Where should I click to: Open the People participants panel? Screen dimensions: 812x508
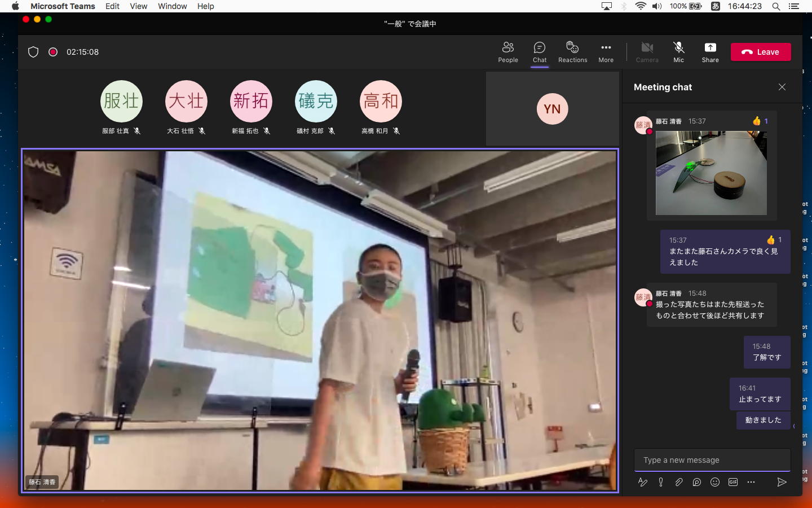point(507,52)
